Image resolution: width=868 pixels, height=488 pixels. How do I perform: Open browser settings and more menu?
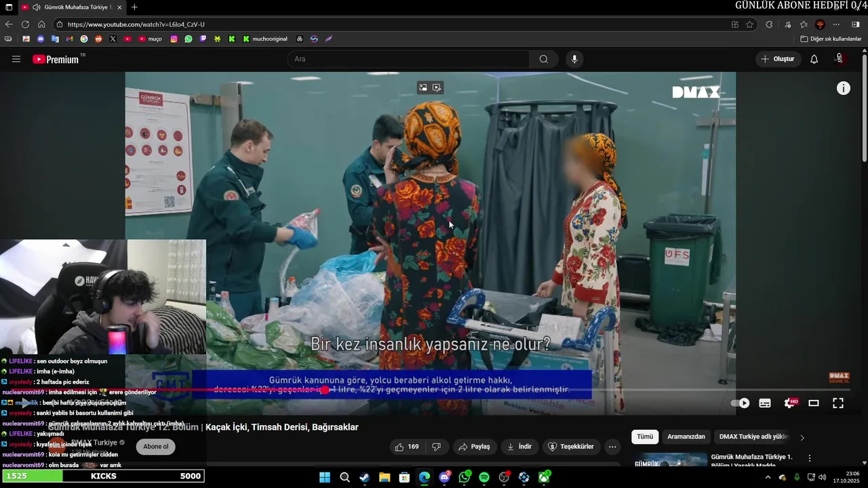click(x=836, y=24)
